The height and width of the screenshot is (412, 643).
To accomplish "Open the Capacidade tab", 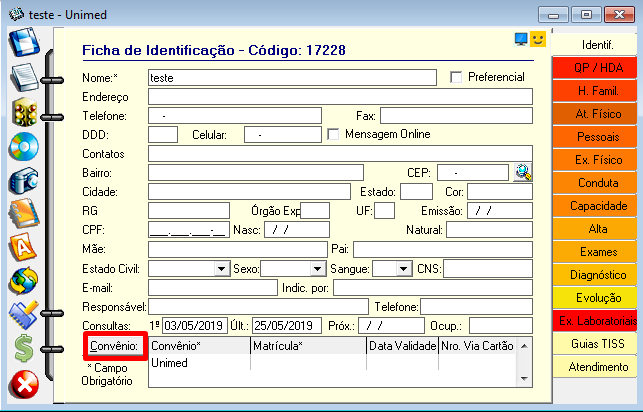I will (x=594, y=205).
